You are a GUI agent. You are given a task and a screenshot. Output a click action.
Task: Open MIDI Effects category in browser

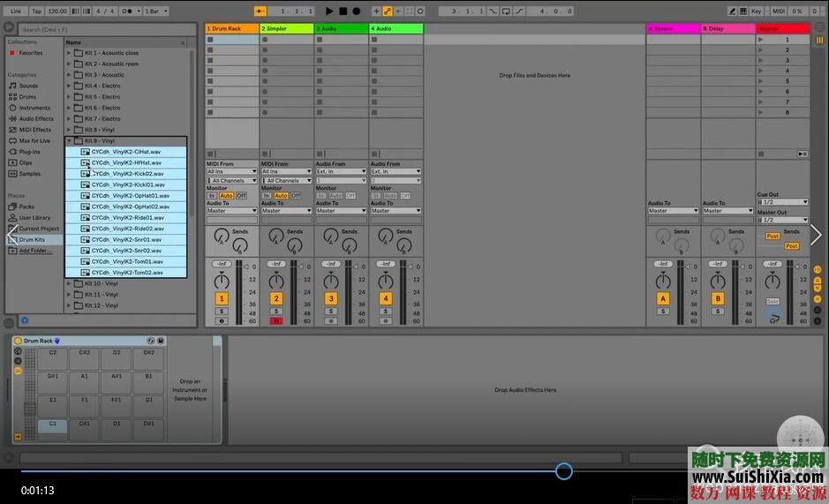(35, 130)
